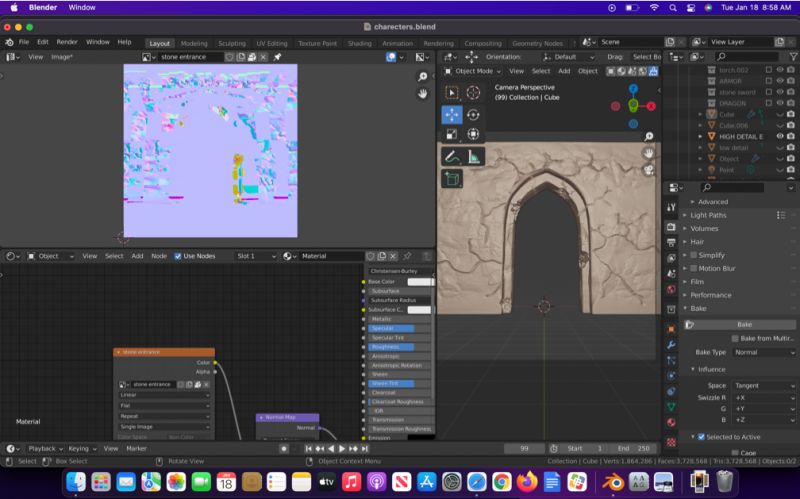Select the Measure tool

point(474,157)
